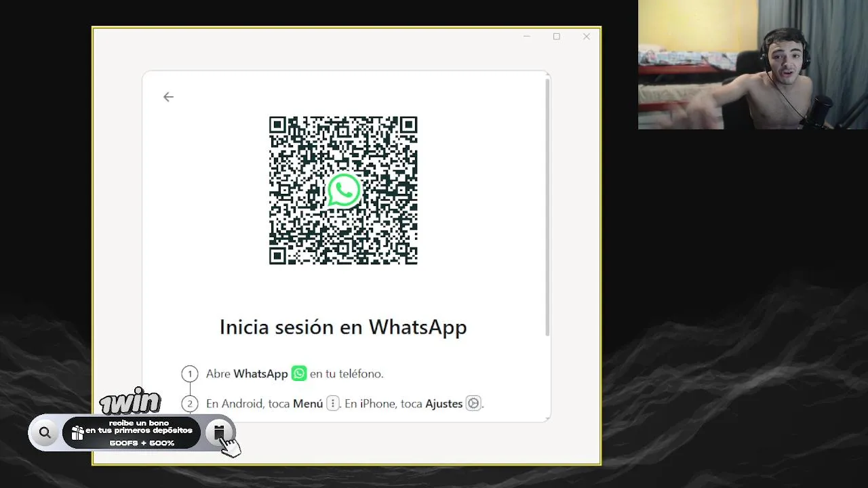The width and height of the screenshot is (868, 488).
Task: Click the green WhatsApp icon in step 1
Action: [299, 373]
